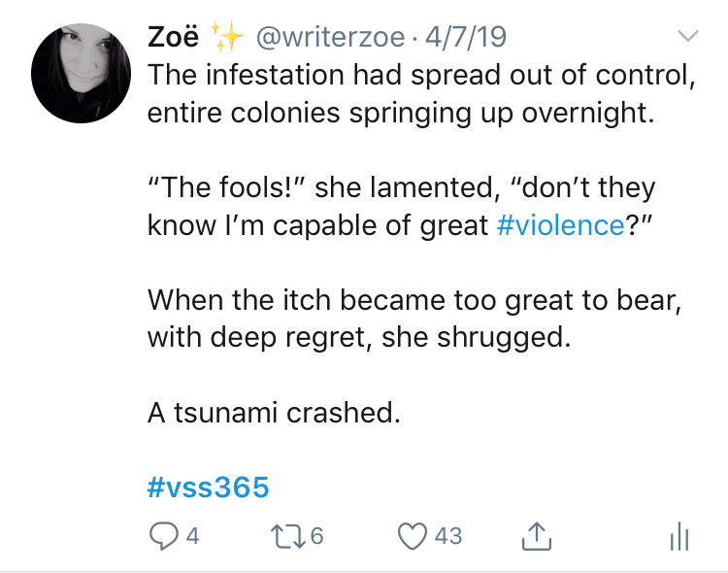Click the "When the itch became" paragraph

coord(414,319)
